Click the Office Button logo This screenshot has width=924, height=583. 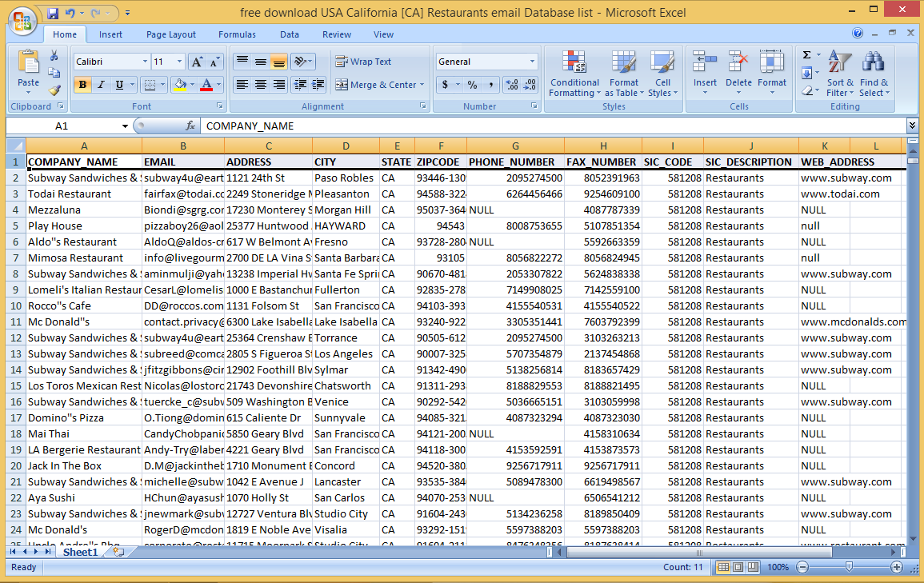(22, 22)
